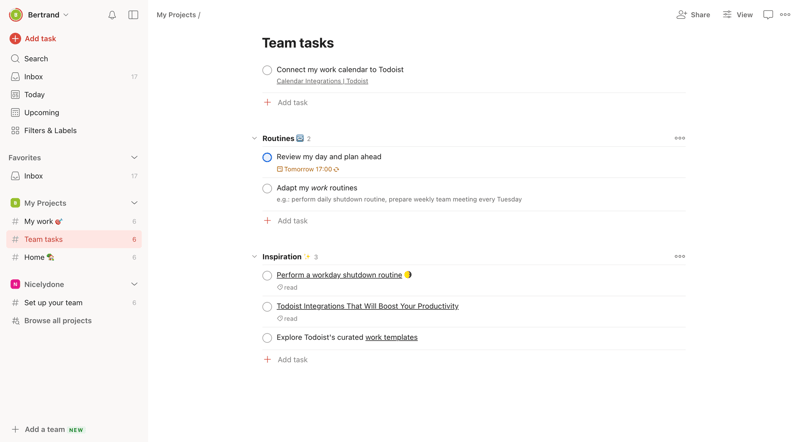Click the red Add task plus icon
This screenshot has width=800, height=442.
pyautogui.click(x=15, y=38)
